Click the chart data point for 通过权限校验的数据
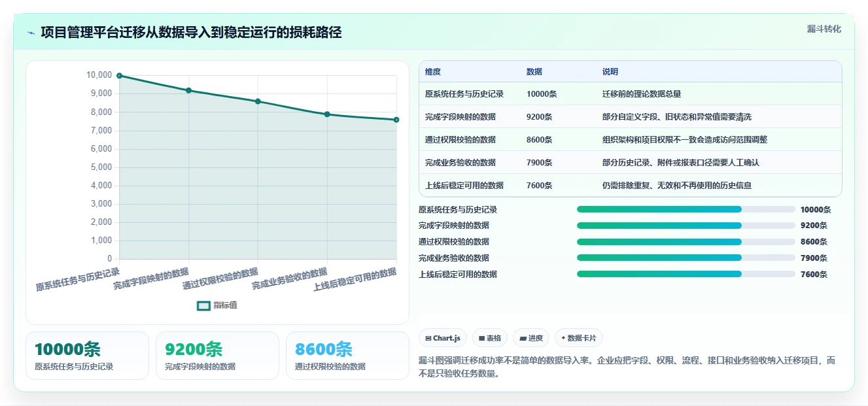This screenshot has height=406, width=868. [x=258, y=101]
